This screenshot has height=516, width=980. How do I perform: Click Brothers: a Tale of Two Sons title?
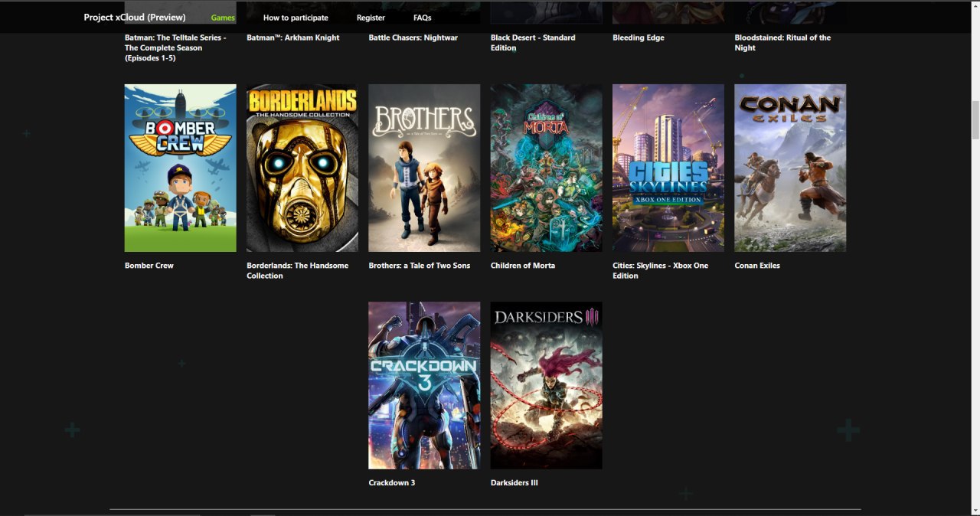click(420, 266)
